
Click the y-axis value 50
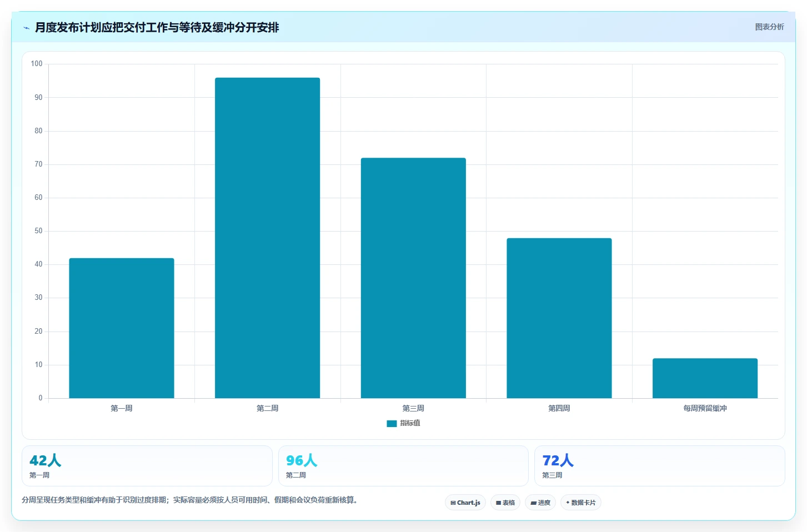point(38,231)
